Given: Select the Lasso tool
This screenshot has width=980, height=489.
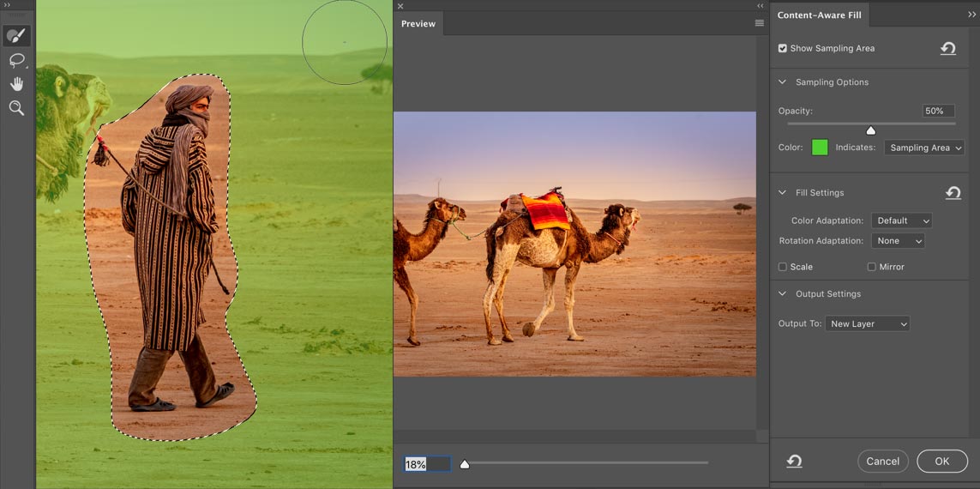Looking at the screenshot, I should (17, 60).
